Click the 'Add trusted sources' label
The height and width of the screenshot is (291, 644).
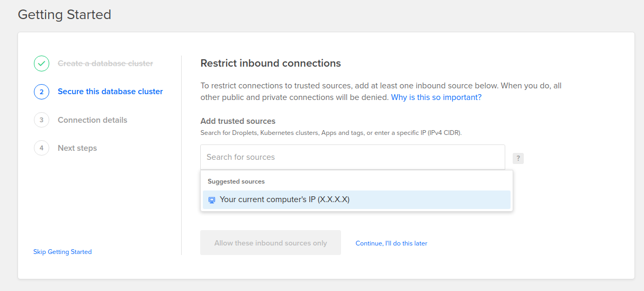click(x=238, y=121)
